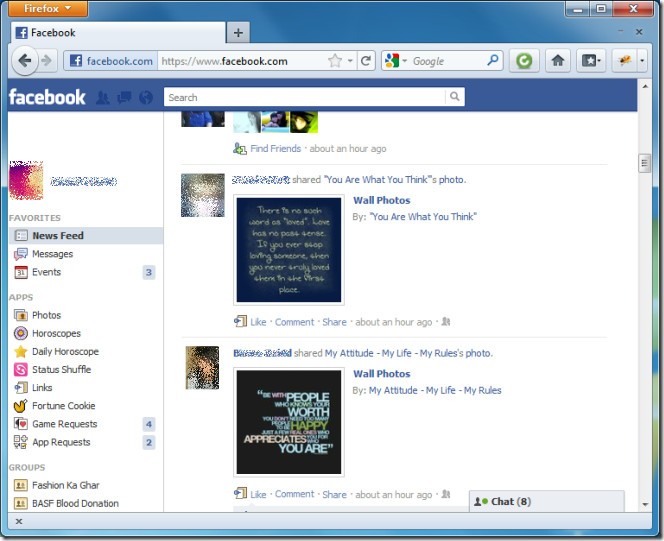Click Find Friends link
This screenshot has width=664, height=541.
276,149
